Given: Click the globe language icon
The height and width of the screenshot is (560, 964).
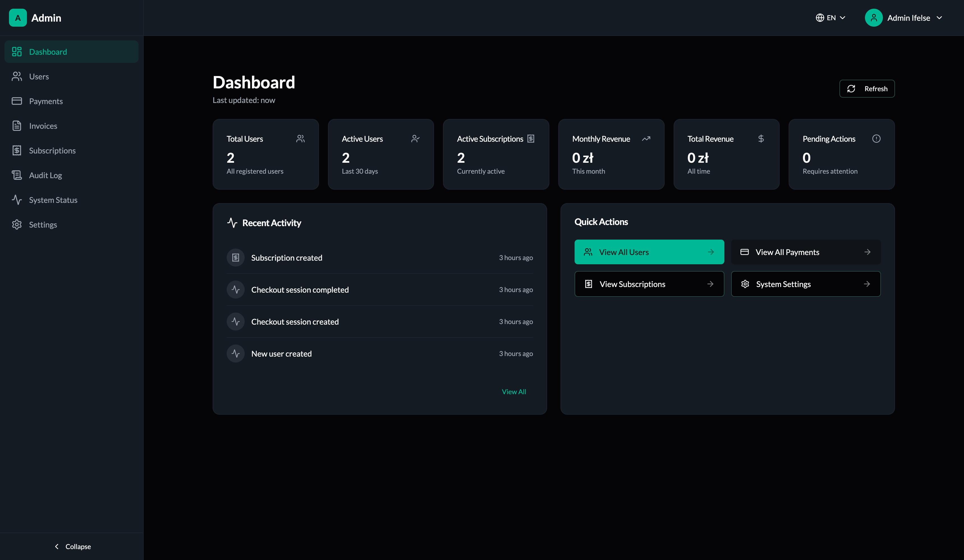Looking at the screenshot, I should click(x=820, y=18).
